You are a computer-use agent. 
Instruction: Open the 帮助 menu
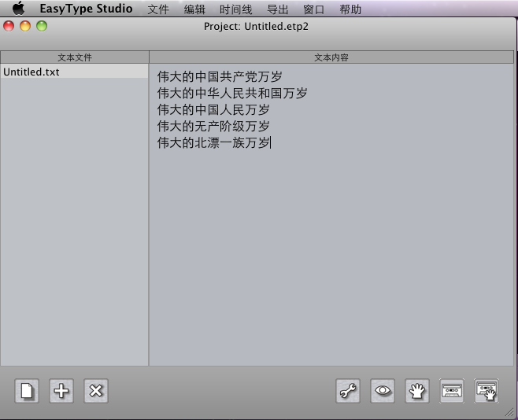click(350, 9)
